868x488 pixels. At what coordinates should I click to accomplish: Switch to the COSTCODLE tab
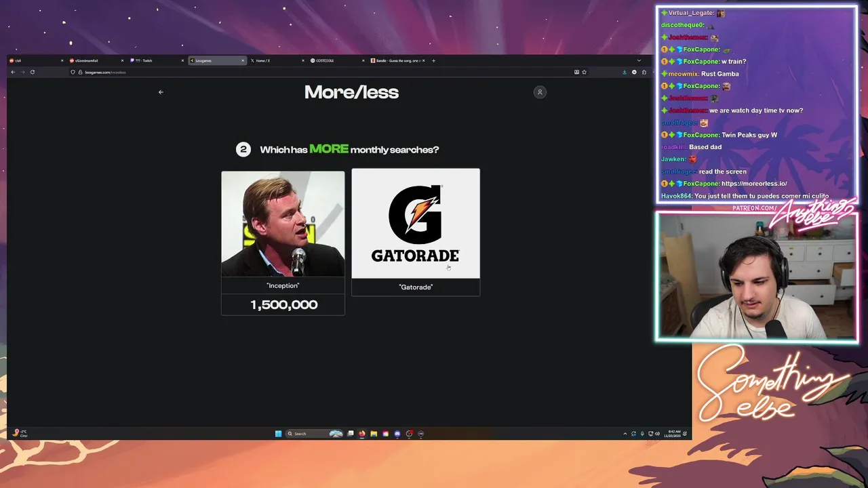point(336,60)
